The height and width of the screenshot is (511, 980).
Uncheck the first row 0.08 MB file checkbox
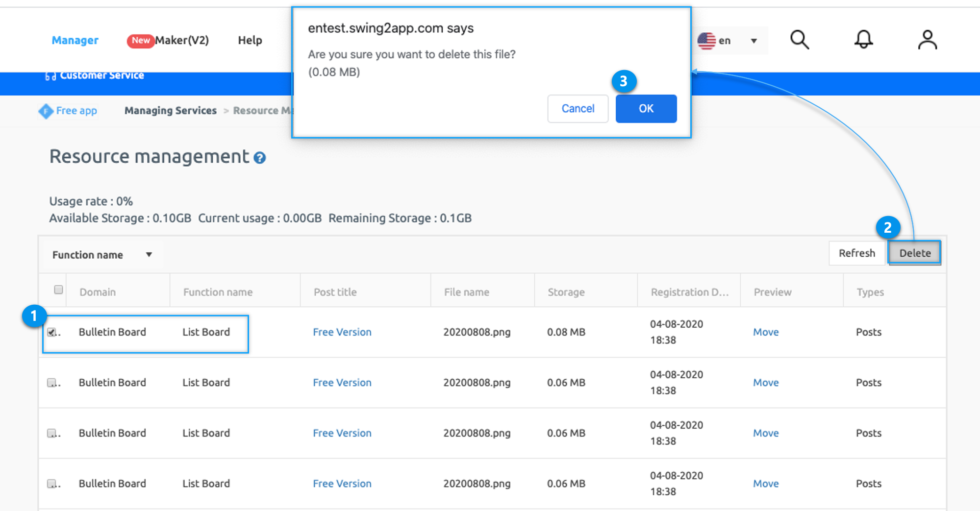click(51, 332)
